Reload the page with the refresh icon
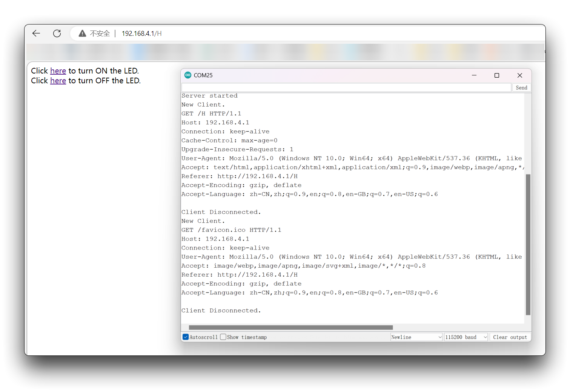Viewport: 570px width, 392px height. click(57, 34)
